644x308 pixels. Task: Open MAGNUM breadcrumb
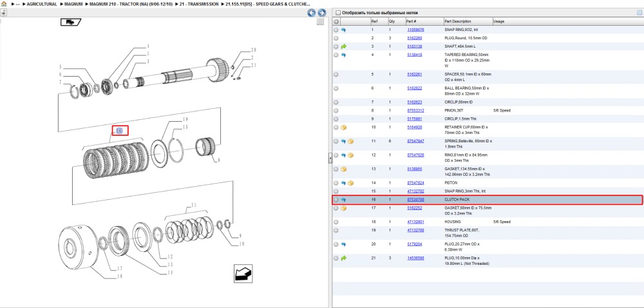tap(73, 4)
